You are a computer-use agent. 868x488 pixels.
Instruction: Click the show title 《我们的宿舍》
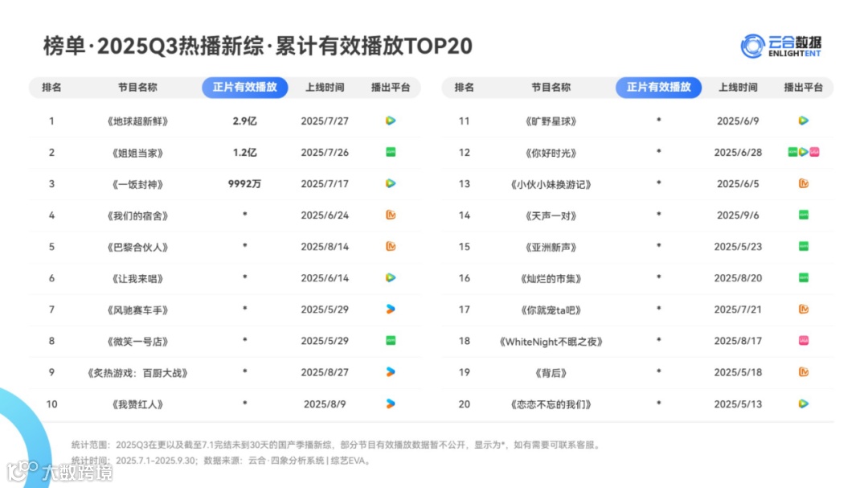[137, 215]
